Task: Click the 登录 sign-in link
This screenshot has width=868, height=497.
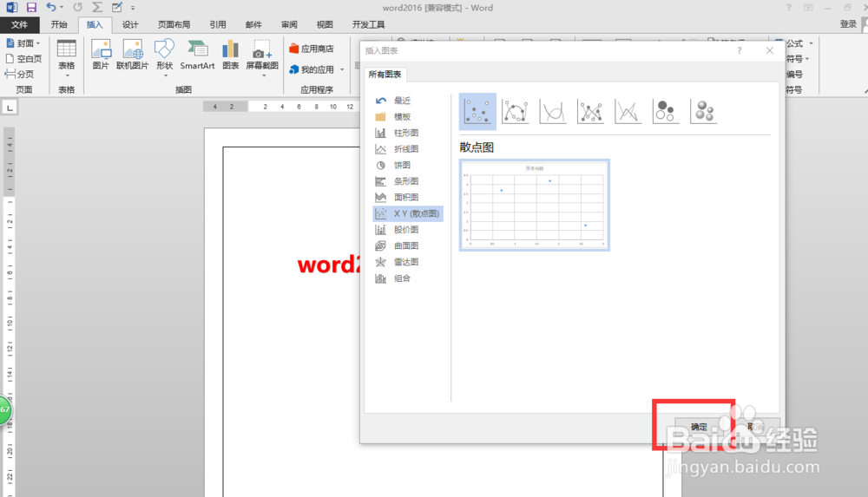Action: point(847,24)
